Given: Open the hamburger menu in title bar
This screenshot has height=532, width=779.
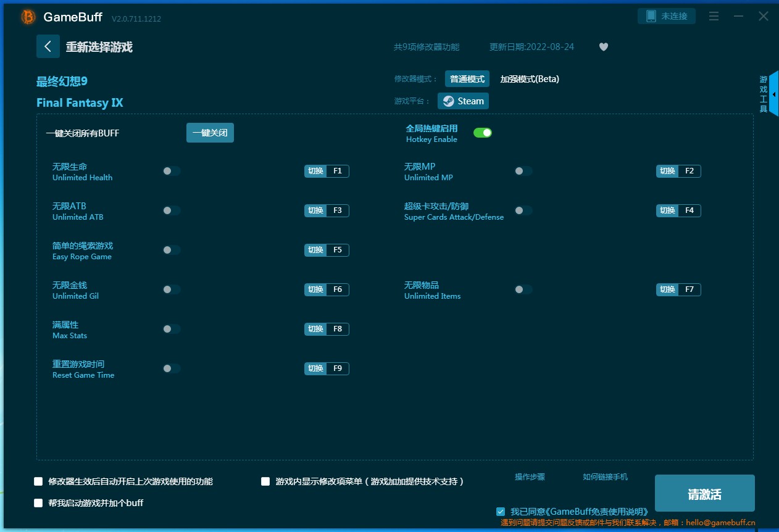Looking at the screenshot, I should click(714, 17).
